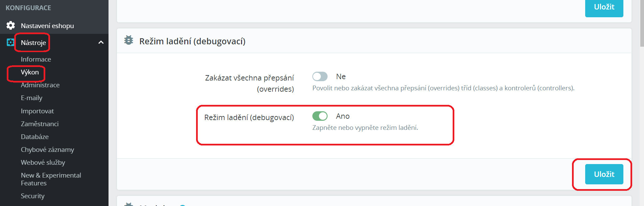Open the Nastavení eshopu menu

(47, 26)
